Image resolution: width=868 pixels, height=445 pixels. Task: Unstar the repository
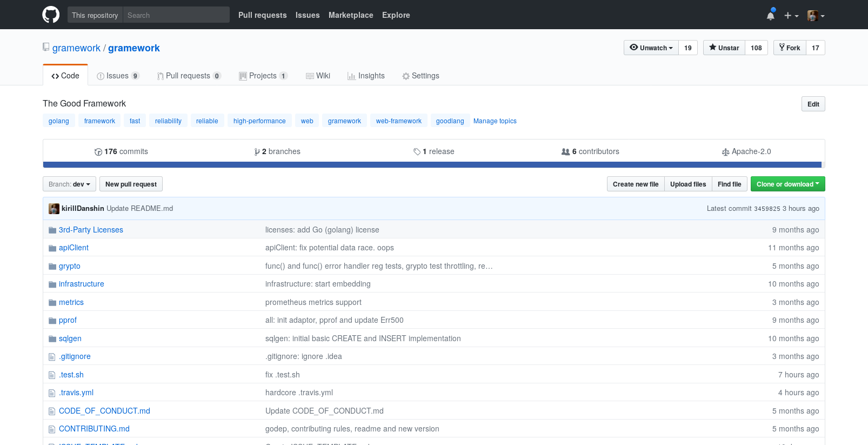click(x=724, y=48)
